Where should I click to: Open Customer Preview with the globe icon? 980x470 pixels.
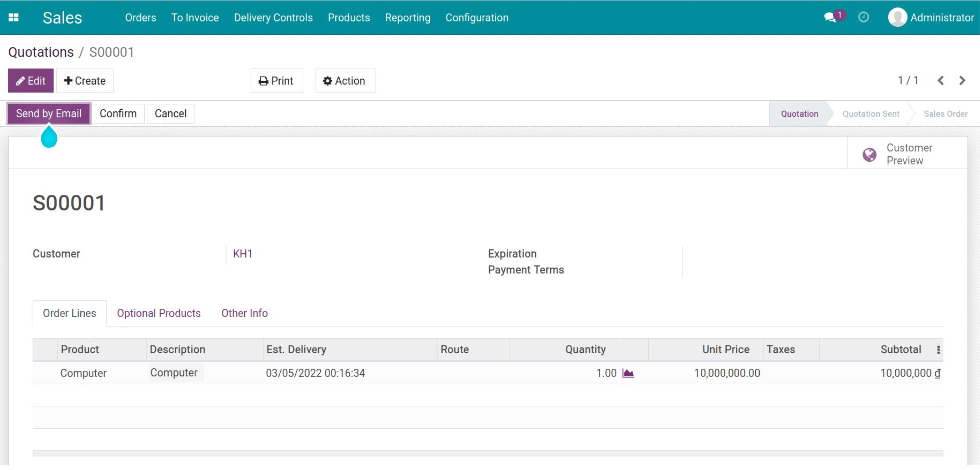869,154
